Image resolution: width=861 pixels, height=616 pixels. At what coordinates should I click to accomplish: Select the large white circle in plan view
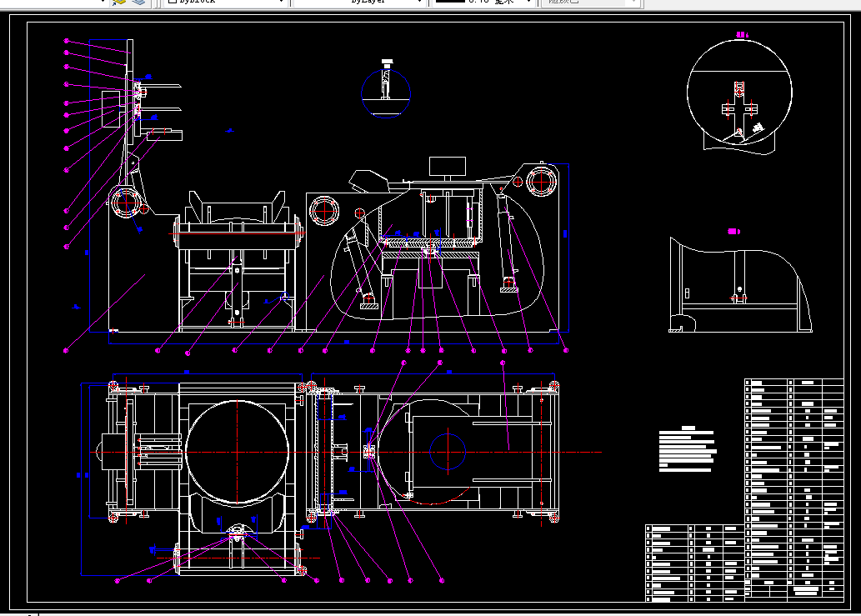tap(238, 451)
